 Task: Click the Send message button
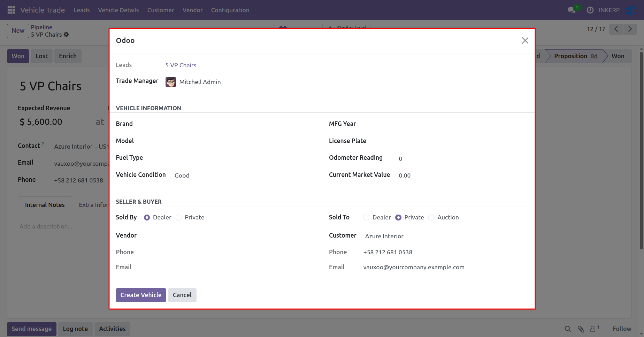pos(32,329)
